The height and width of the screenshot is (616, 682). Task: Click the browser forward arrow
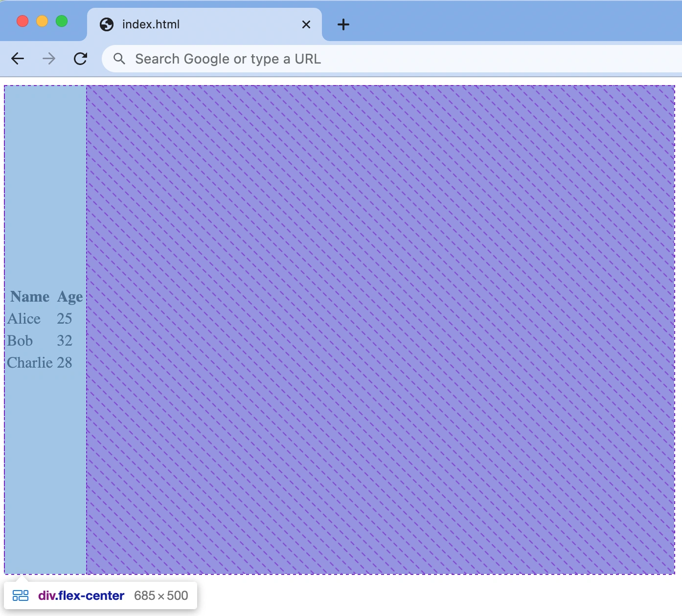(x=49, y=58)
